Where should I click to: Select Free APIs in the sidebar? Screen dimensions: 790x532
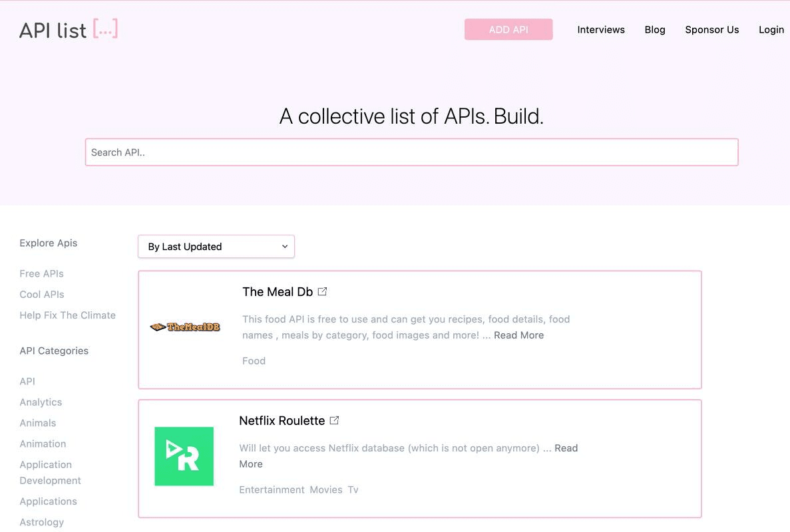(x=41, y=273)
